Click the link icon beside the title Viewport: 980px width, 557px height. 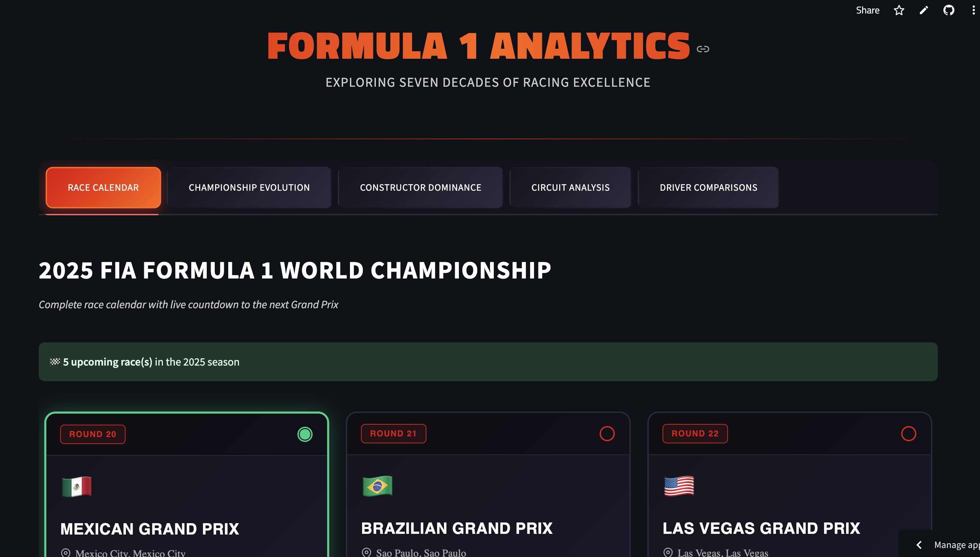[704, 49]
